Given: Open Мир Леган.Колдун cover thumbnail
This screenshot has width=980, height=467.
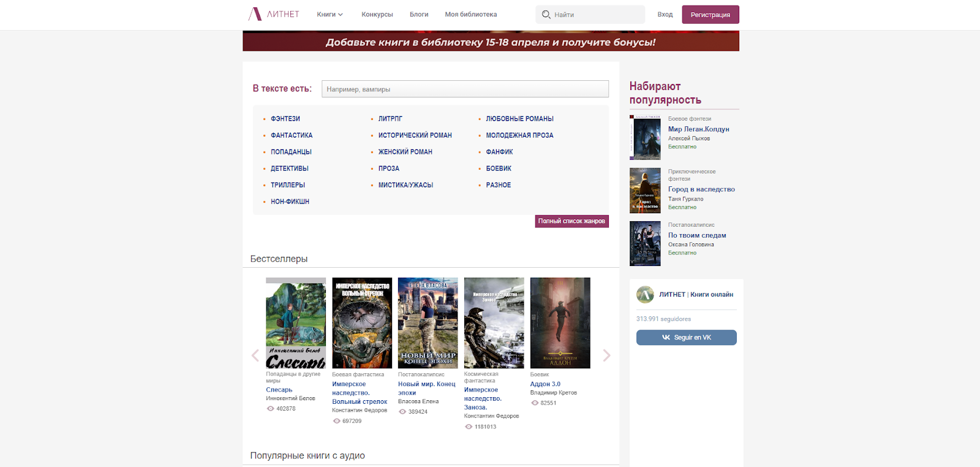Looking at the screenshot, I should [645, 137].
